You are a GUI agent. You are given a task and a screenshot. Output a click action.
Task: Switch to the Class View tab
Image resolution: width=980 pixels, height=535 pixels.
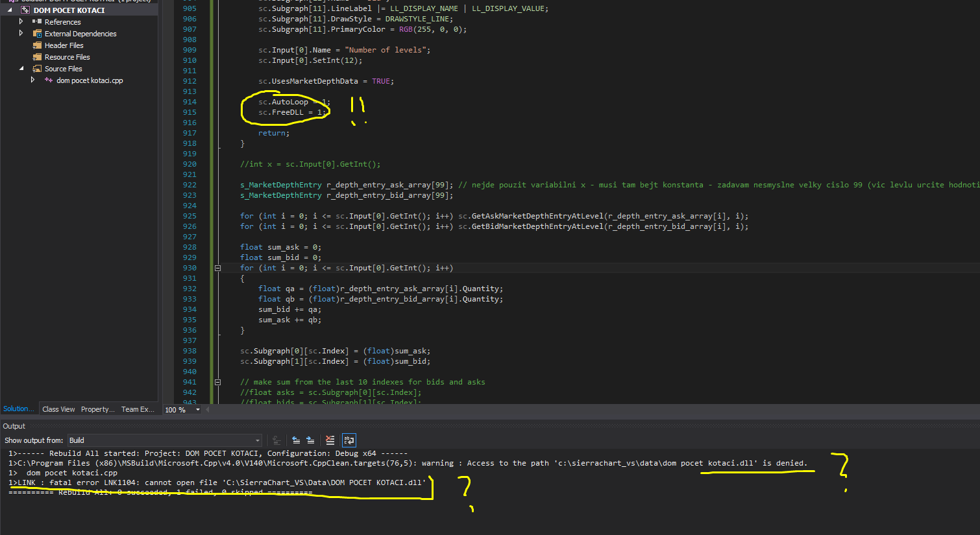pos(58,409)
